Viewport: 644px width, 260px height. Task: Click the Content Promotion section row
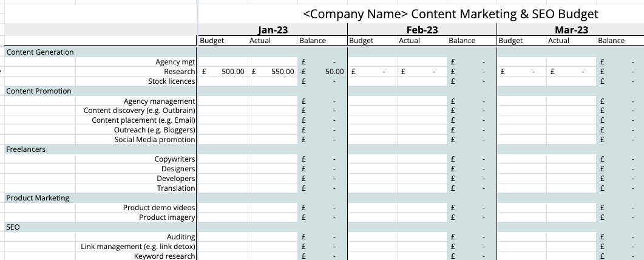(x=39, y=91)
